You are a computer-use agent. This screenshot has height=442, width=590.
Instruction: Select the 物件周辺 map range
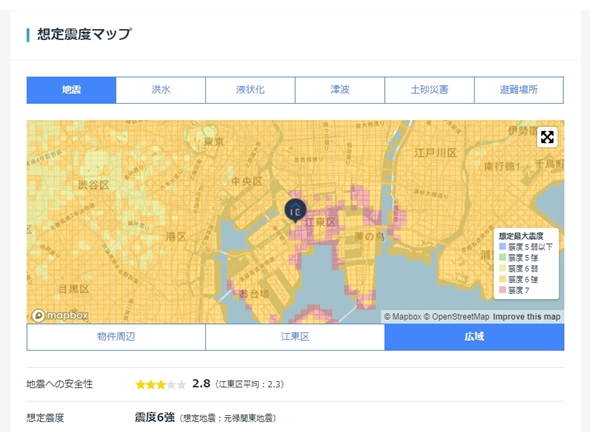(x=116, y=337)
